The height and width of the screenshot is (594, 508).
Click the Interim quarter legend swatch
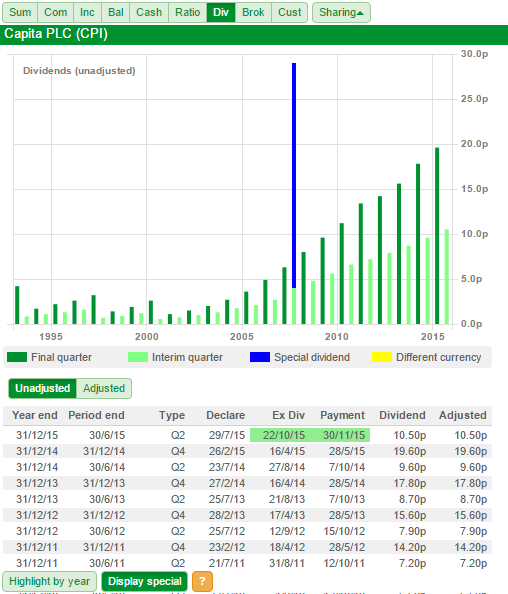(x=138, y=357)
